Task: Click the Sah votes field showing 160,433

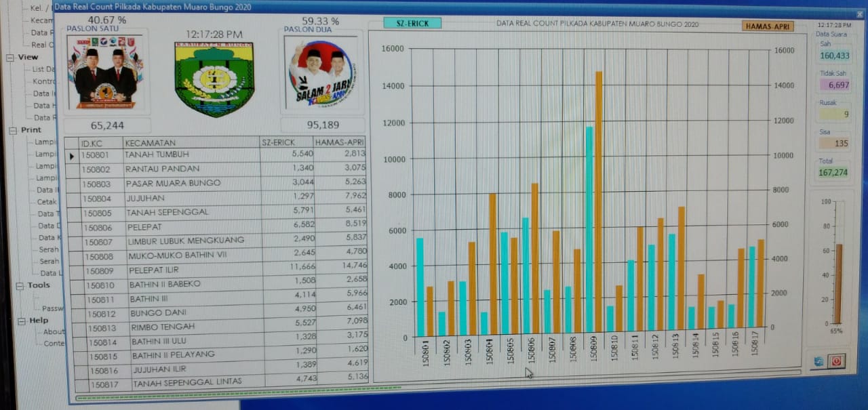Action: click(834, 56)
